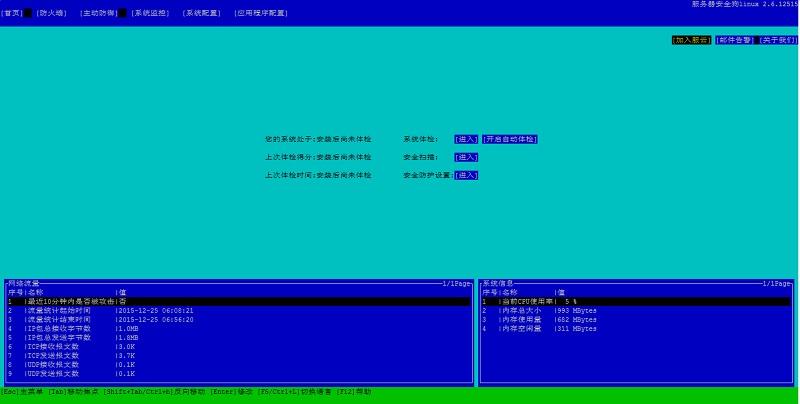Click the 系统信息 panel title

pos(498,283)
